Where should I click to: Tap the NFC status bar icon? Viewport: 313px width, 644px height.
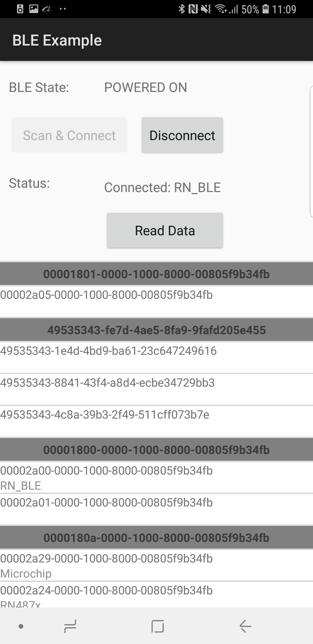point(193,9)
